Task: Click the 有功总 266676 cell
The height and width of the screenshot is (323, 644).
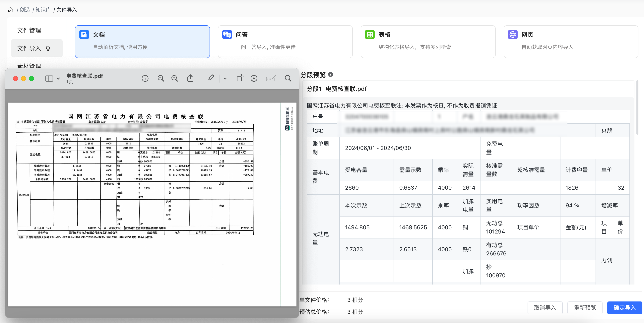Action: pyautogui.click(x=496, y=249)
